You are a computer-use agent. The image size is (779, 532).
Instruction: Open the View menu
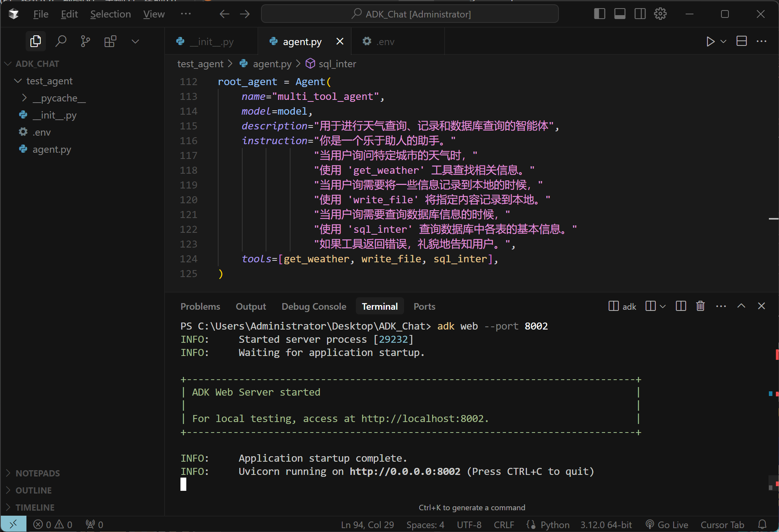tap(154, 14)
